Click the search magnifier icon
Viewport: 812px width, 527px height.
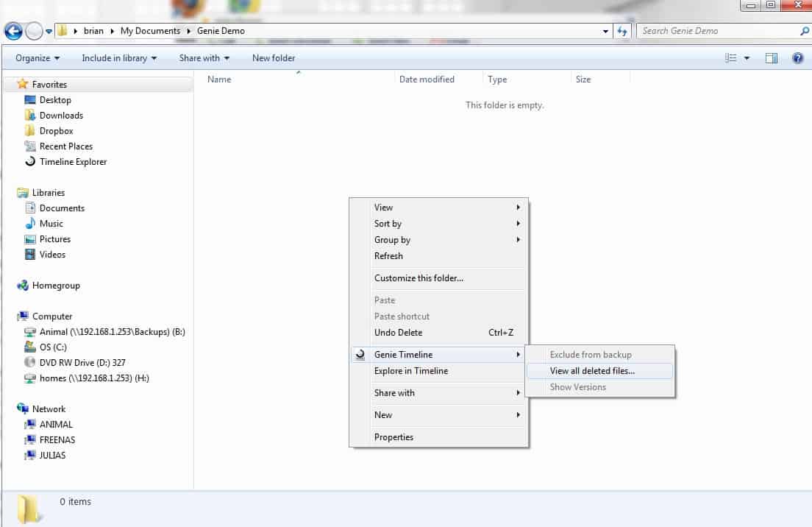[x=804, y=31]
